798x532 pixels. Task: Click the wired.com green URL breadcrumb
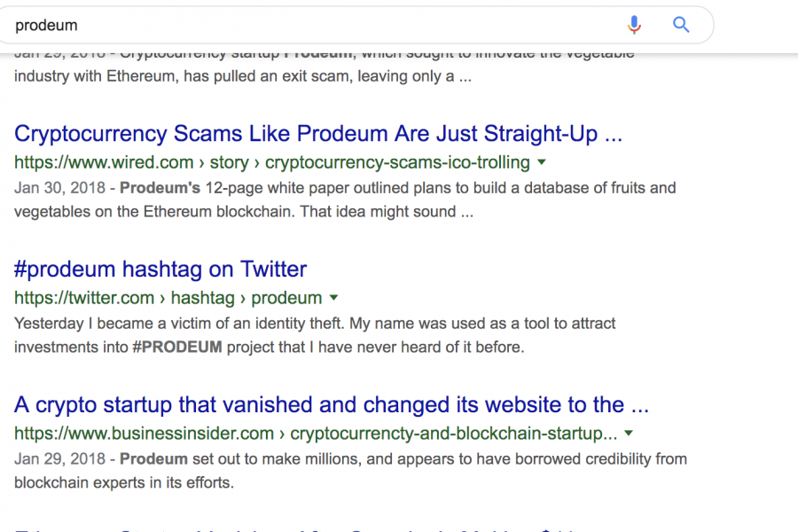[272, 162]
